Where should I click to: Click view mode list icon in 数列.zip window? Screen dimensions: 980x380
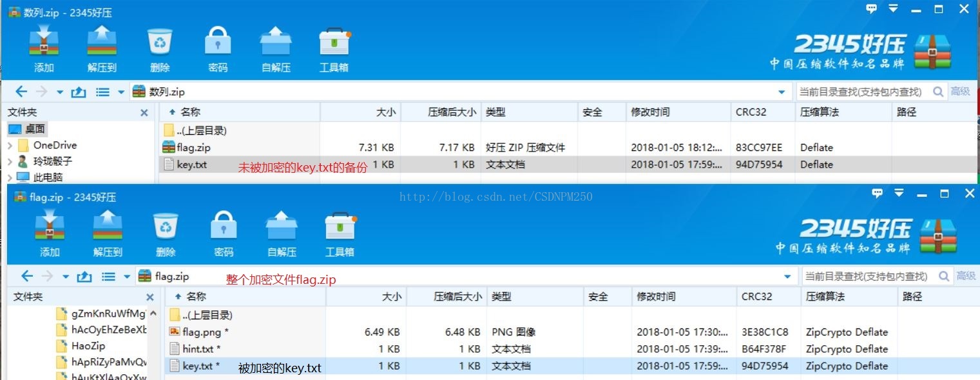point(103,92)
